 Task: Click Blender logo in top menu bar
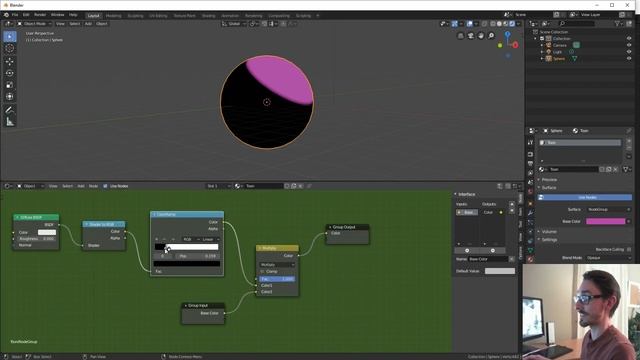pos(6,15)
